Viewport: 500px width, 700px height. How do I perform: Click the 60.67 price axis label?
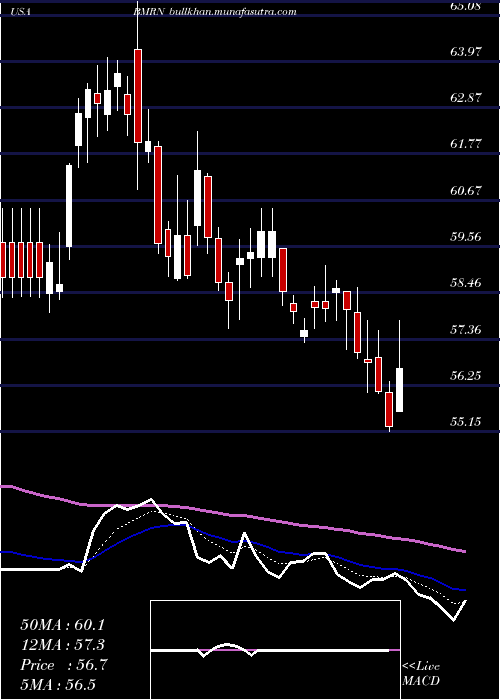tap(466, 191)
